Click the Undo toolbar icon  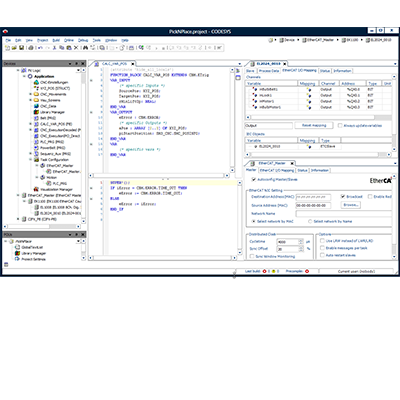click(40, 48)
